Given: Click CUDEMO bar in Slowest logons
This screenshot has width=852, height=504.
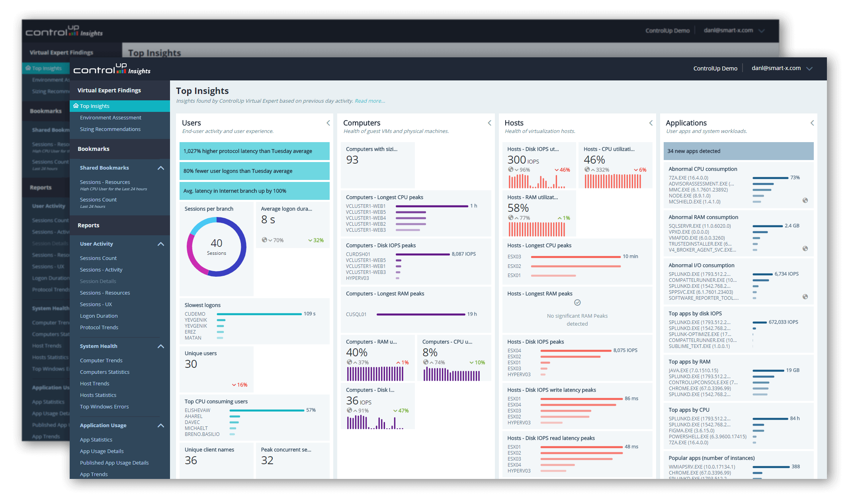Looking at the screenshot, I should pyautogui.click(x=259, y=314).
